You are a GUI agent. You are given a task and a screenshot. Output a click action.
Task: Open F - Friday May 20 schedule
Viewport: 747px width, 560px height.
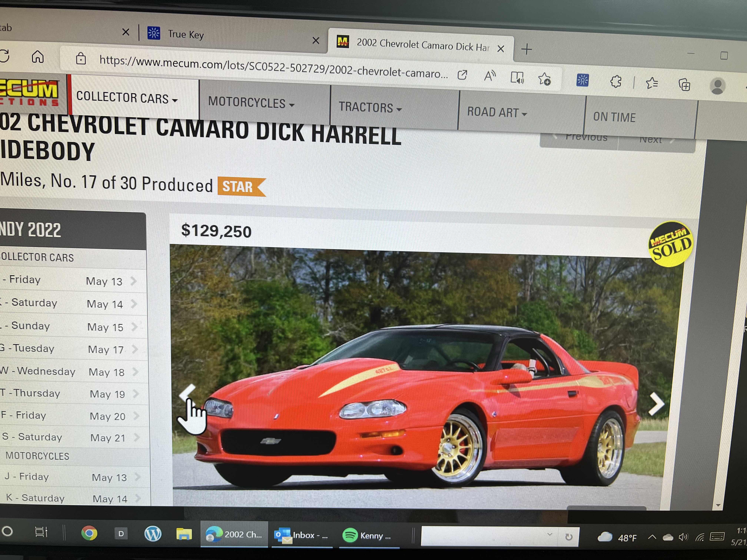(x=74, y=416)
